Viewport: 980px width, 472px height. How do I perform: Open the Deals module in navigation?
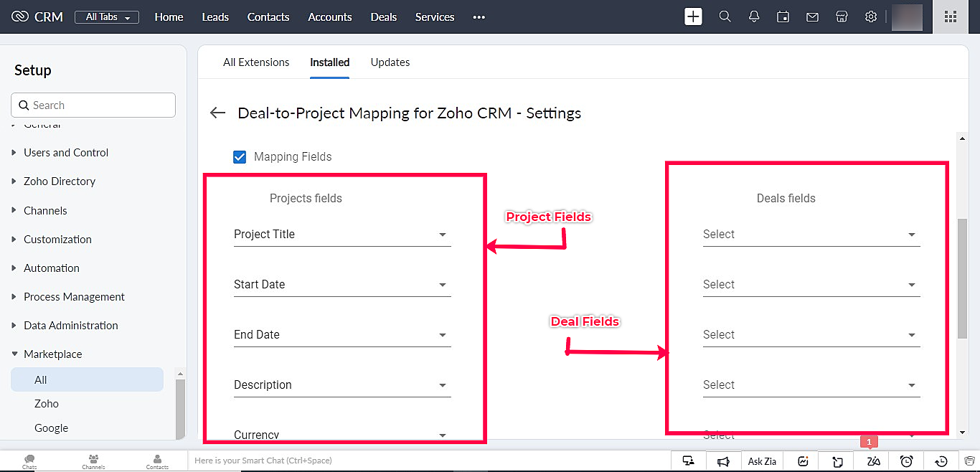tap(384, 16)
